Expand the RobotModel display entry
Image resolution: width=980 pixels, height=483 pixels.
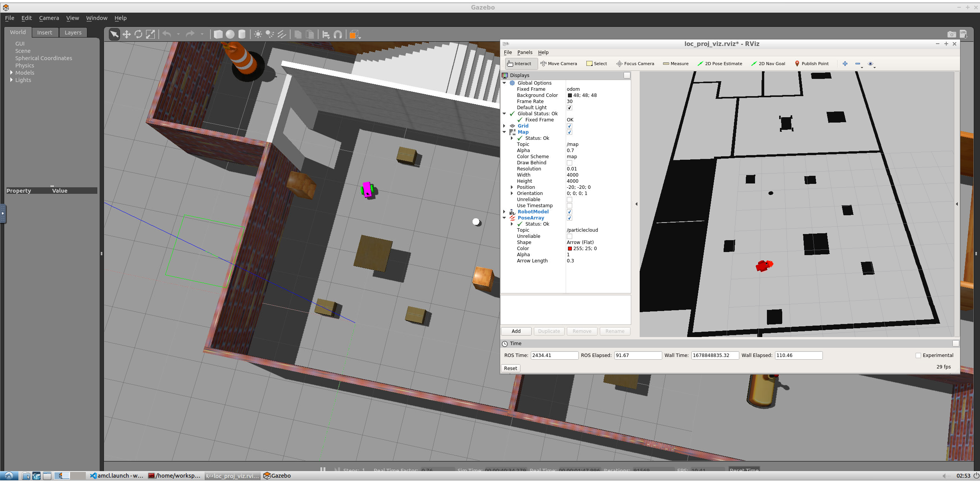pos(504,212)
